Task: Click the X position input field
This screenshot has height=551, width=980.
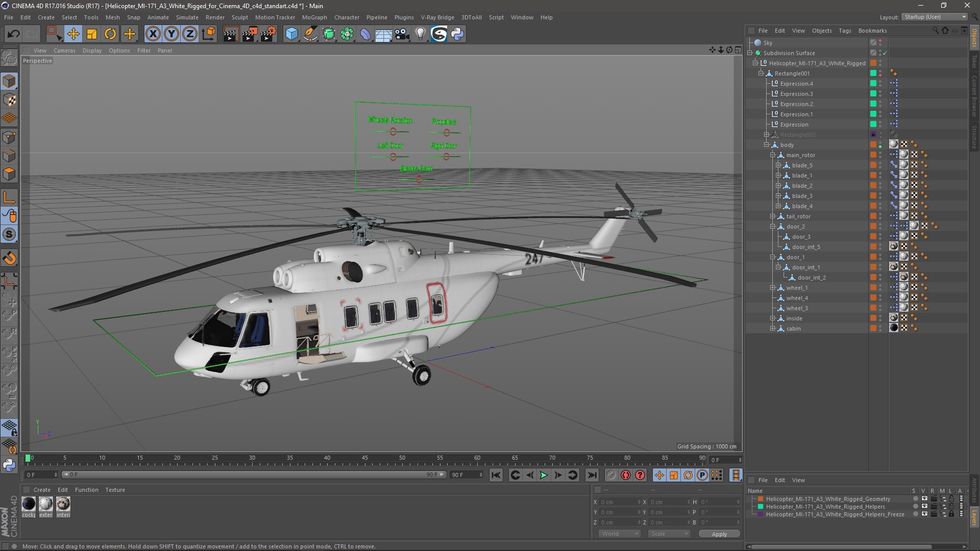Action: [x=620, y=502]
